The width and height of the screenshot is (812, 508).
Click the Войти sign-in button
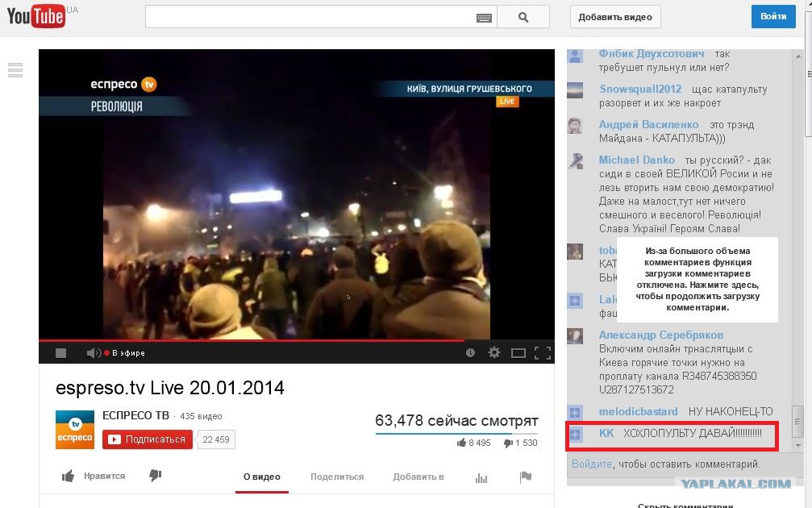click(x=773, y=17)
